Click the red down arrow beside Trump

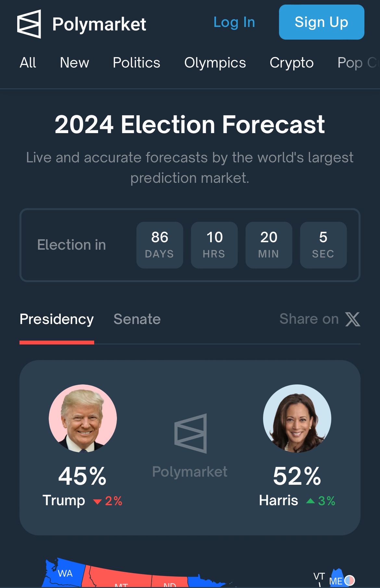point(97,501)
